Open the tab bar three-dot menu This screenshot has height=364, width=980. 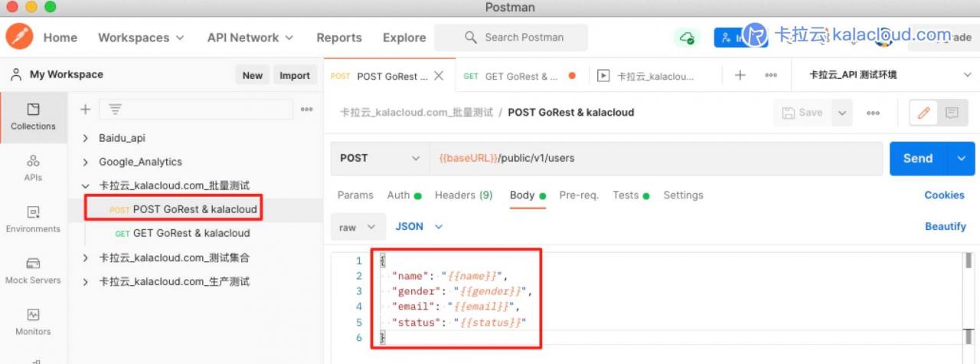(771, 75)
